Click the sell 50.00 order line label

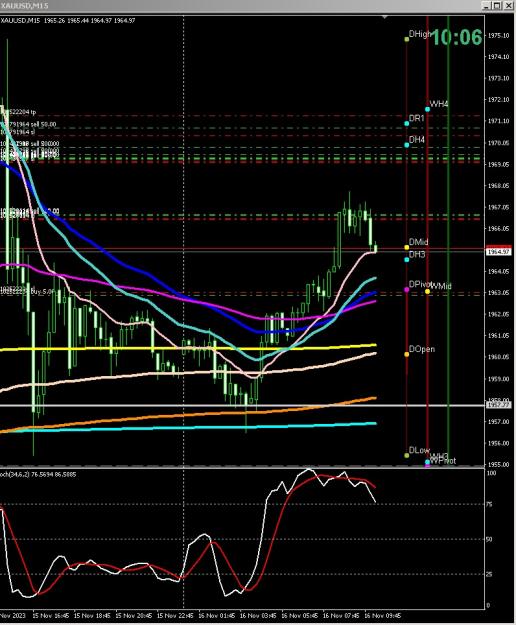(29, 124)
